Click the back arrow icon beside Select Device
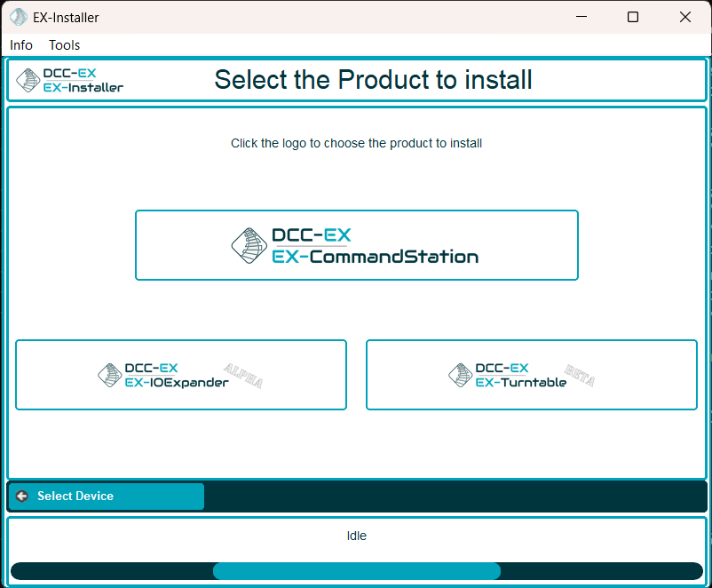Image resolution: width=712 pixels, height=588 pixels. click(x=22, y=497)
